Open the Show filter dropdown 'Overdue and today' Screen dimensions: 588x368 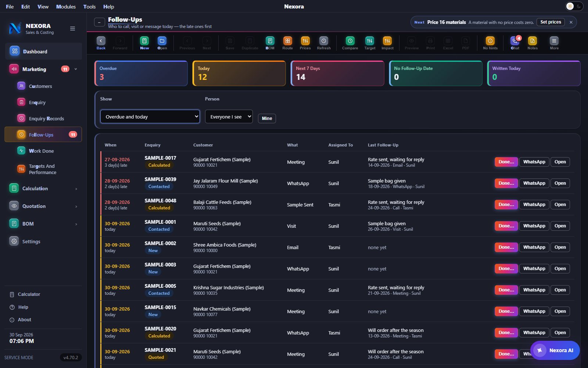(x=150, y=117)
